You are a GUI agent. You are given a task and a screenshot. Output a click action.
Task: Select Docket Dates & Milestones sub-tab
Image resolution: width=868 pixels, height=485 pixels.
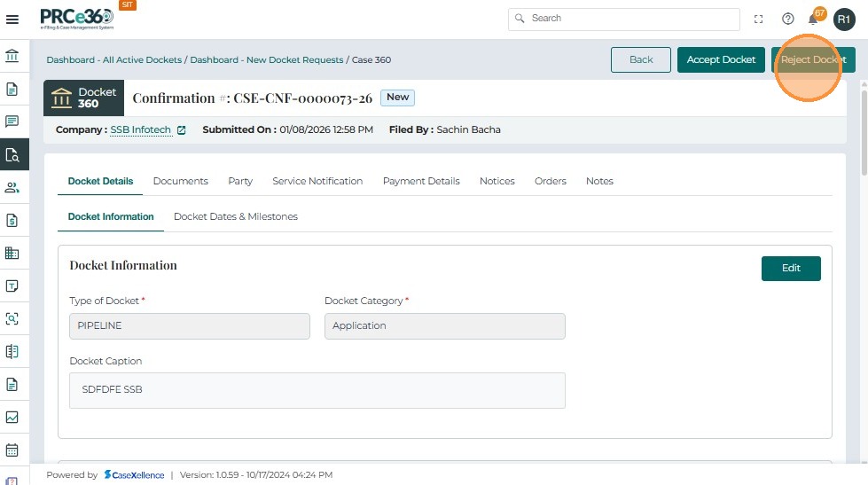point(235,216)
